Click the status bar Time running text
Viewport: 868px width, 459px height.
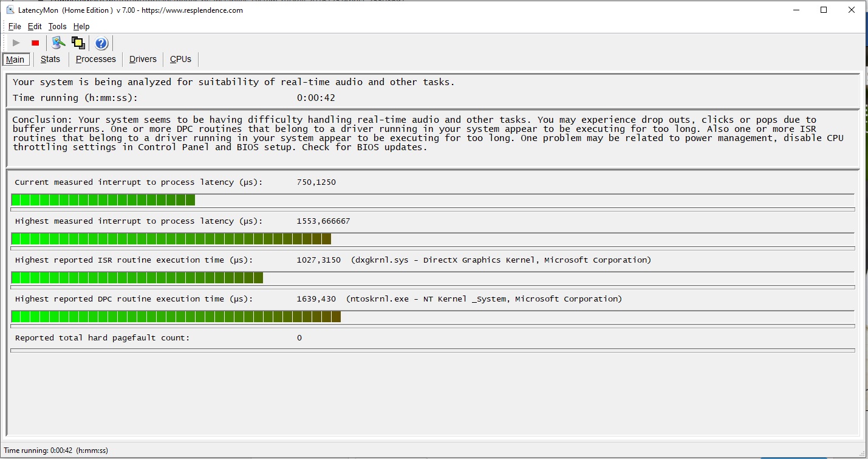[x=56, y=450]
